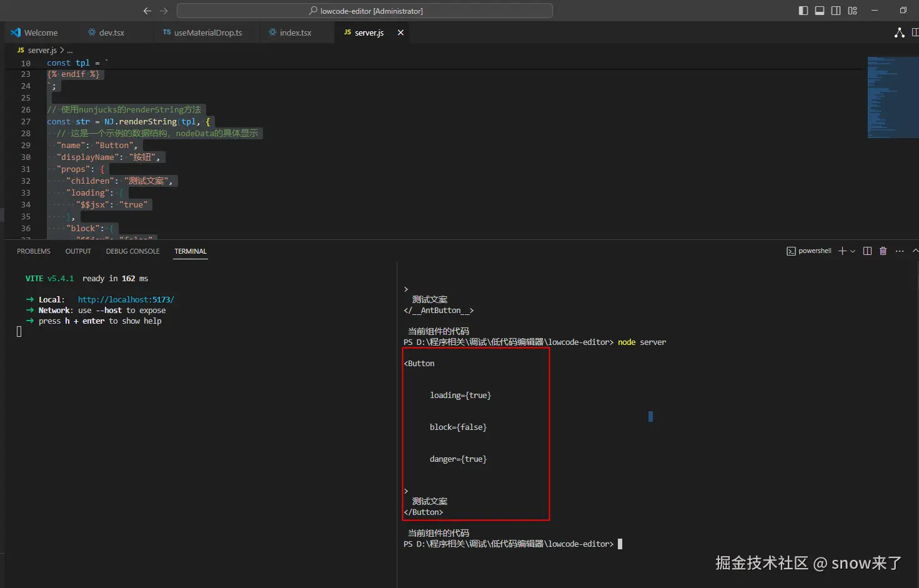The image size is (919, 588).
Task: Create a new terminal with plus icon
Action: coord(842,251)
